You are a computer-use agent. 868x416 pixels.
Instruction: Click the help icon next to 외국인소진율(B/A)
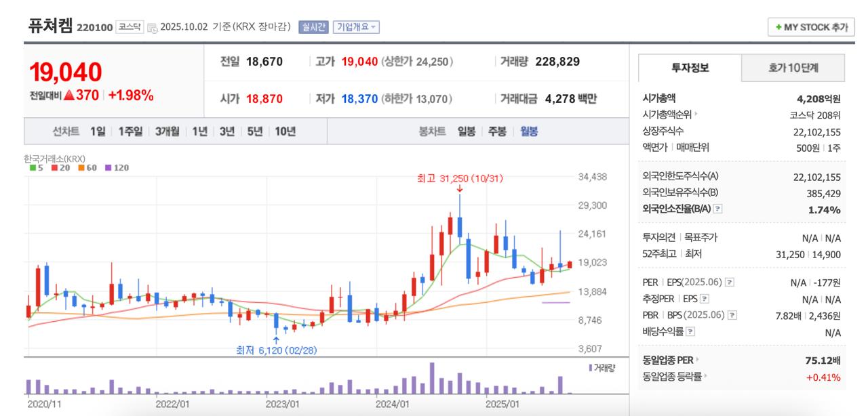tap(718, 209)
